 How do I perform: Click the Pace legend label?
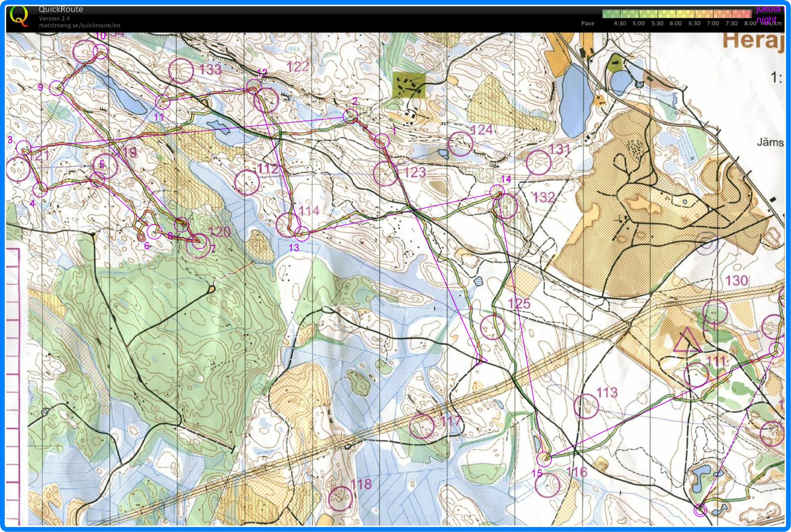[x=588, y=23]
